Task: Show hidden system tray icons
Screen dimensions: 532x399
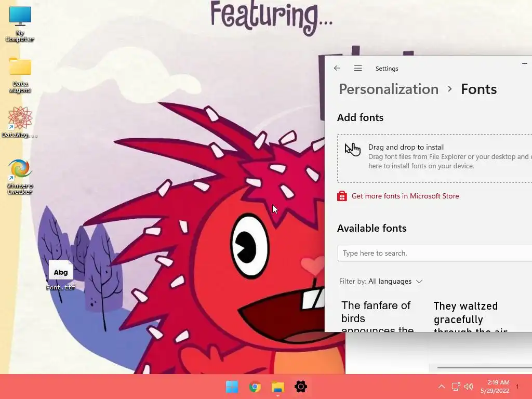Action: coord(442,387)
